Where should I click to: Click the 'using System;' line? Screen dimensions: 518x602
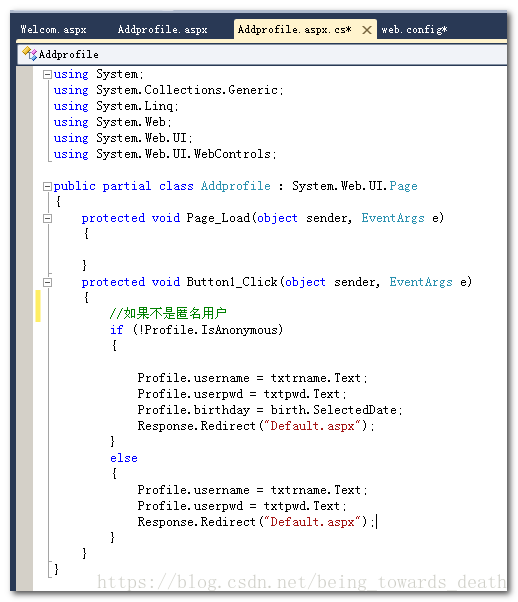click(x=99, y=74)
